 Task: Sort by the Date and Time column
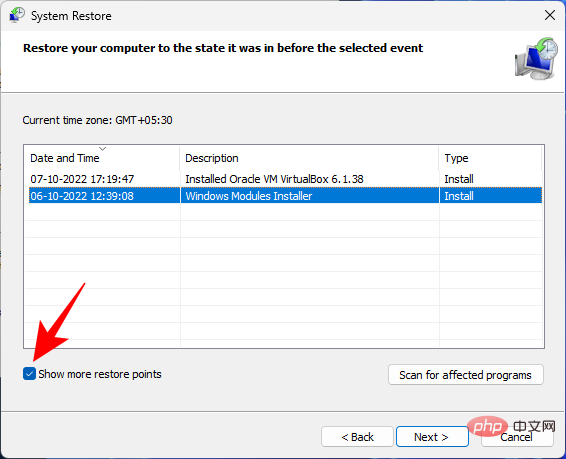point(102,158)
